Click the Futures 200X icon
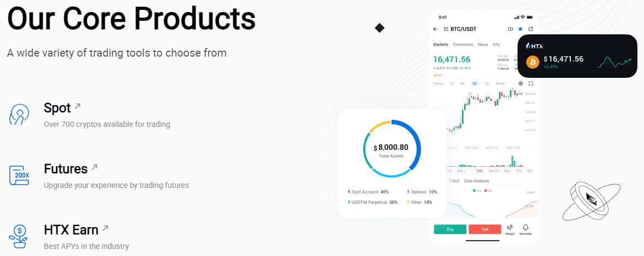The height and width of the screenshot is (256, 644). click(19, 175)
